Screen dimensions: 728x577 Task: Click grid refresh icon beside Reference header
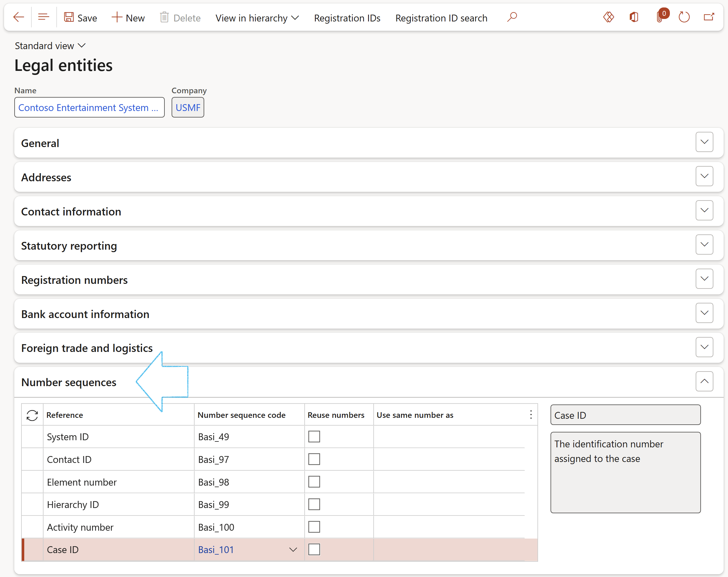[32, 415]
